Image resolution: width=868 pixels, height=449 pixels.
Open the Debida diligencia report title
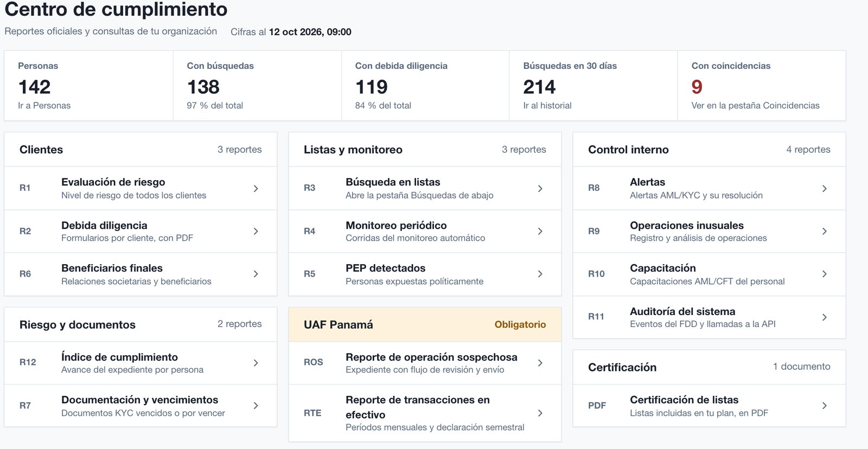[x=104, y=225]
